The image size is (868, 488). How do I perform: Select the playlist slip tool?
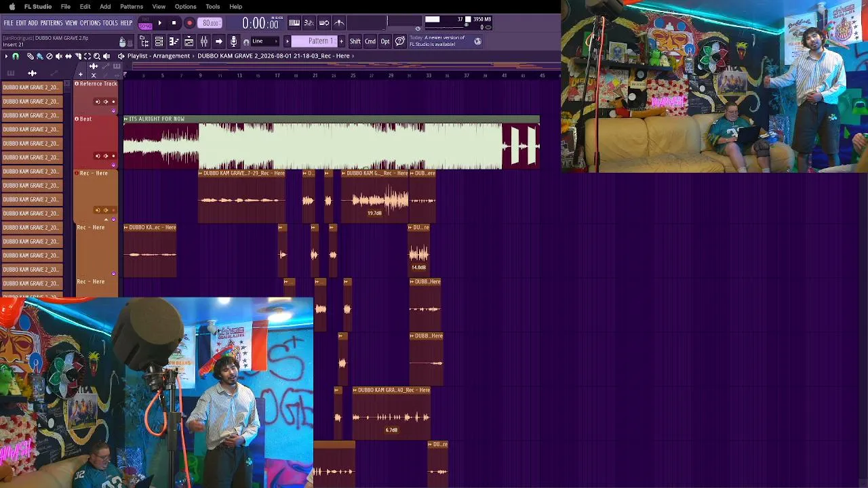point(68,56)
